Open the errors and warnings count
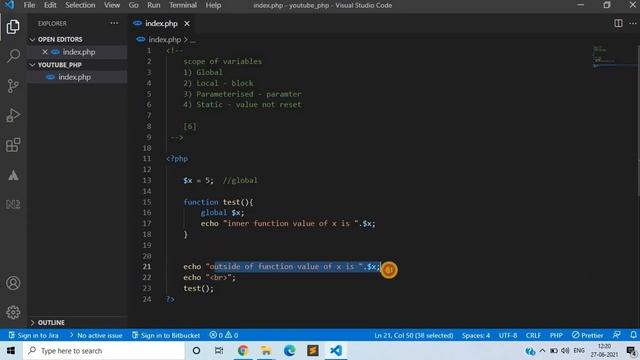Image resolution: width=640 pixels, height=360 pixels. [x=223, y=335]
